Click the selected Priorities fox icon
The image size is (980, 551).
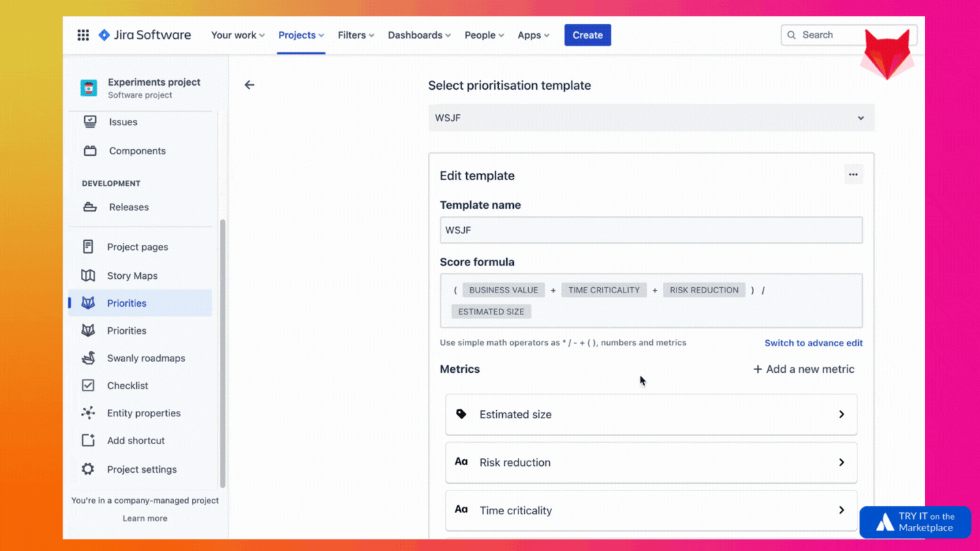point(88,303)
